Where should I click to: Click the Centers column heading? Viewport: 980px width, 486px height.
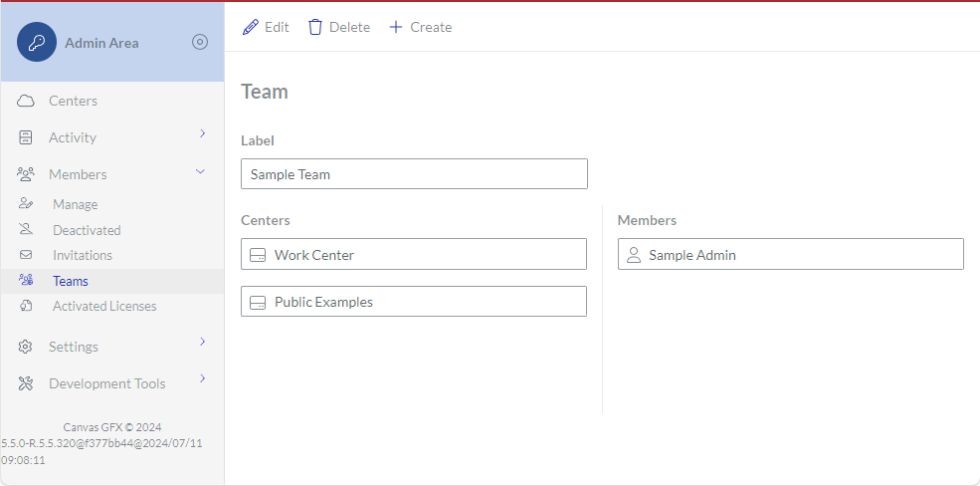tap(266, 220)
